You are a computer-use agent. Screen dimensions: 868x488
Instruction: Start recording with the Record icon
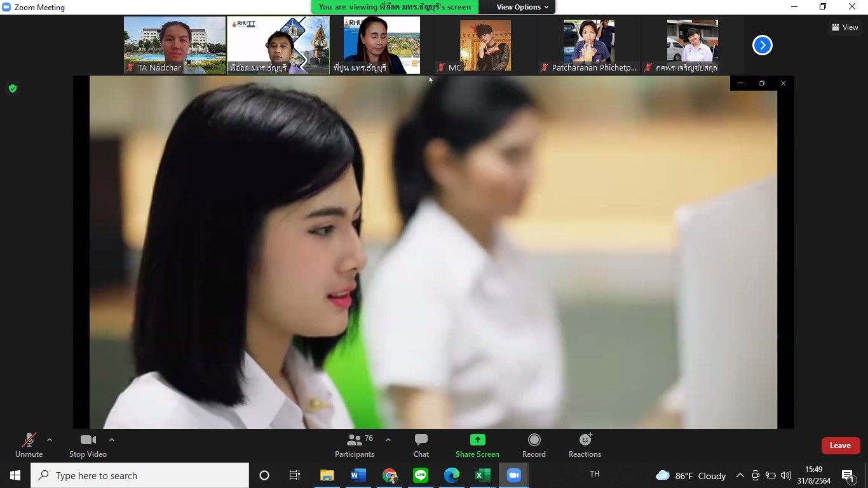click(534, 440)
